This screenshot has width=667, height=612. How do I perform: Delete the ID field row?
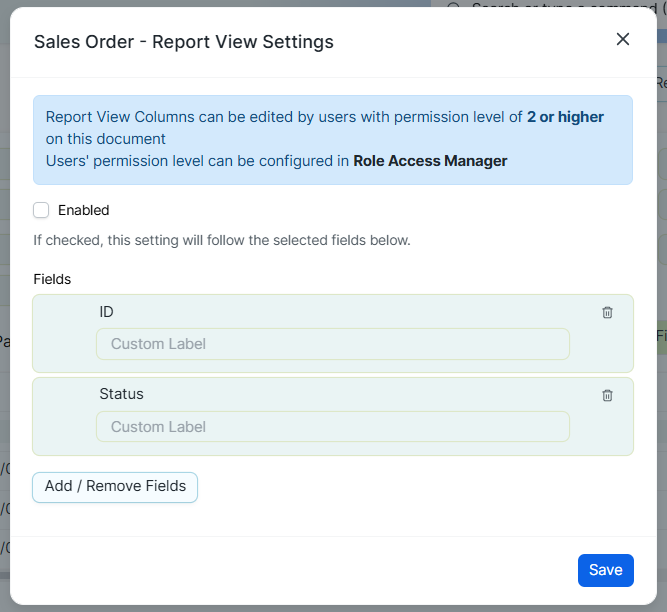(607, 313)
